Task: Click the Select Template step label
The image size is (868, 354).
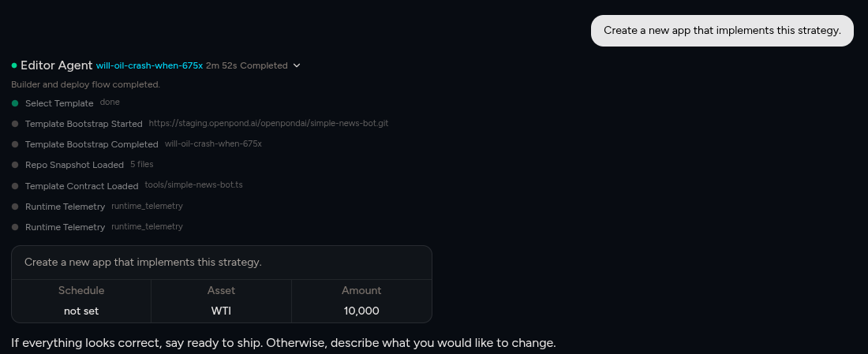Action: point(59,103)
